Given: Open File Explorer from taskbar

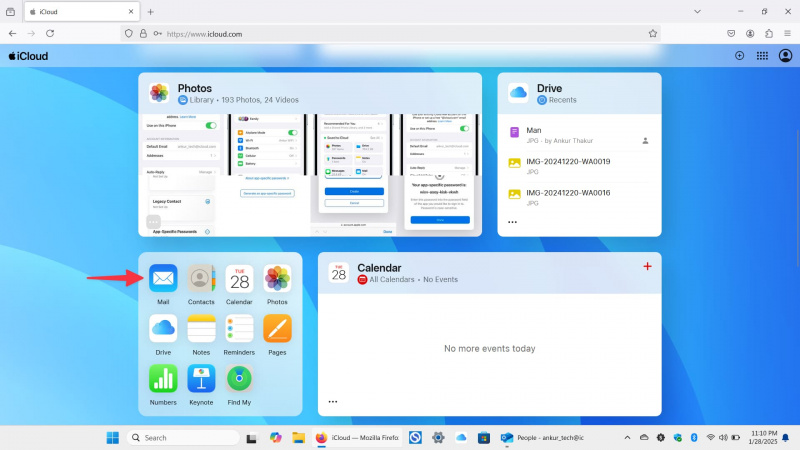Looking at the screenshot, I should (298, 438).
